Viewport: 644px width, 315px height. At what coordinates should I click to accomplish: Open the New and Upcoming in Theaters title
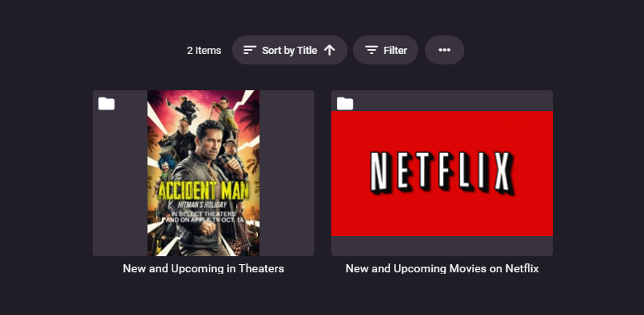203,268
